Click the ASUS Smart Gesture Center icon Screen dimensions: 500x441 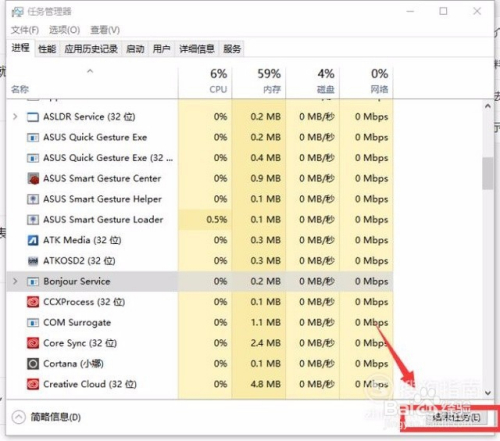point(33,179)
